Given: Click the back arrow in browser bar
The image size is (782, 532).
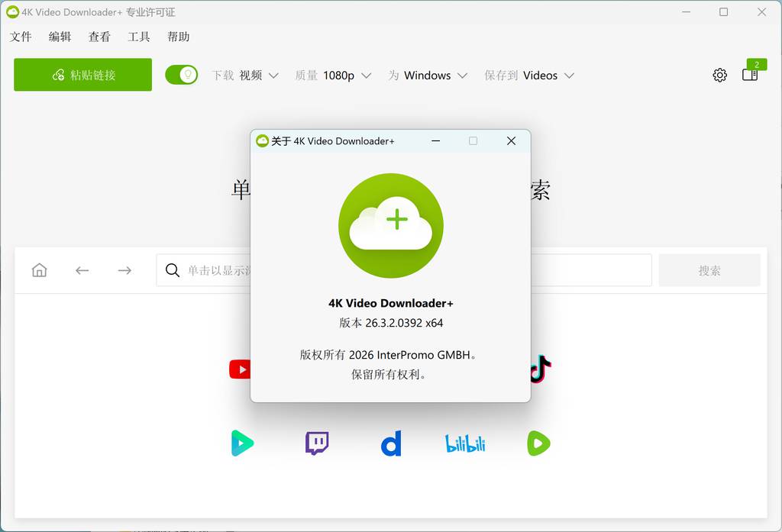Looking at the screenshot, I should (82, 270).
